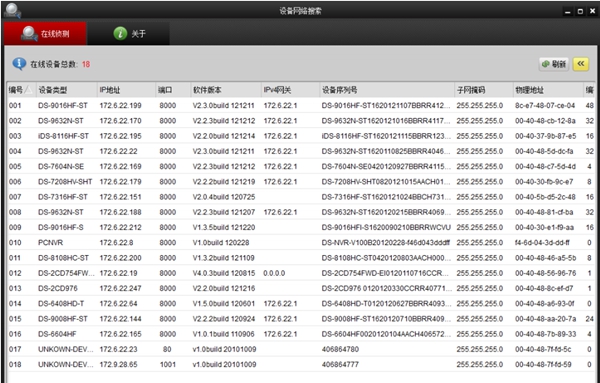Click the 刷新 refresh button

tap(554, 64)
